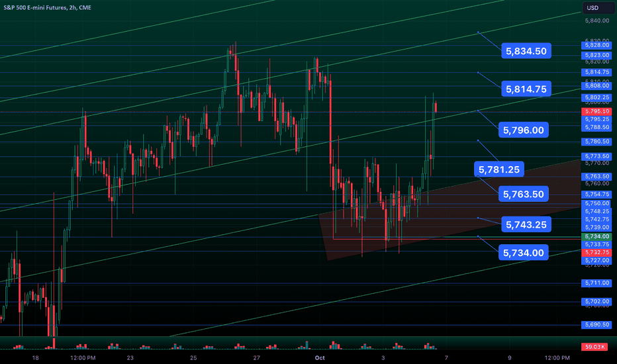Select the large 5,814.75 callout label

[526, 89]
